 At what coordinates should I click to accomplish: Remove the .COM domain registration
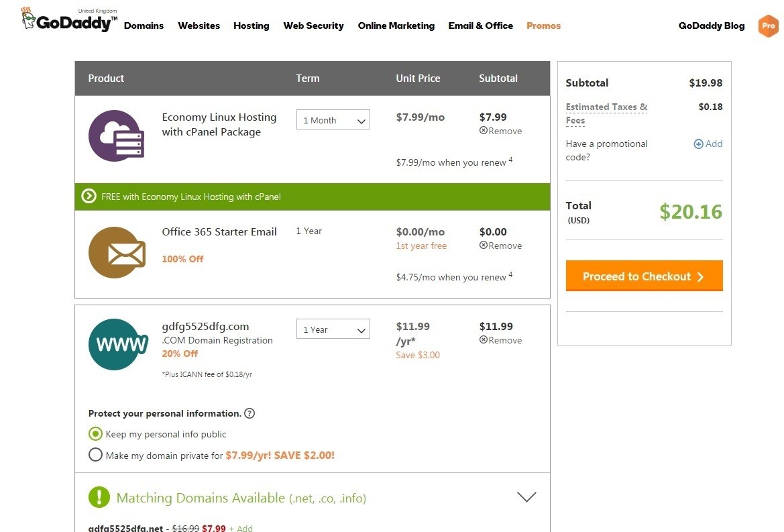(501, 341)
